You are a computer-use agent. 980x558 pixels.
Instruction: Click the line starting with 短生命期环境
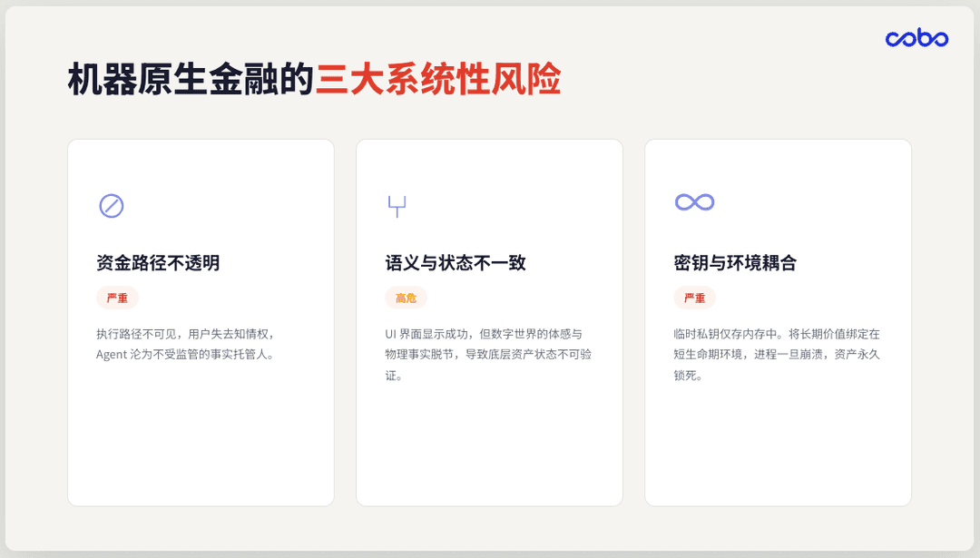point(777,355)
